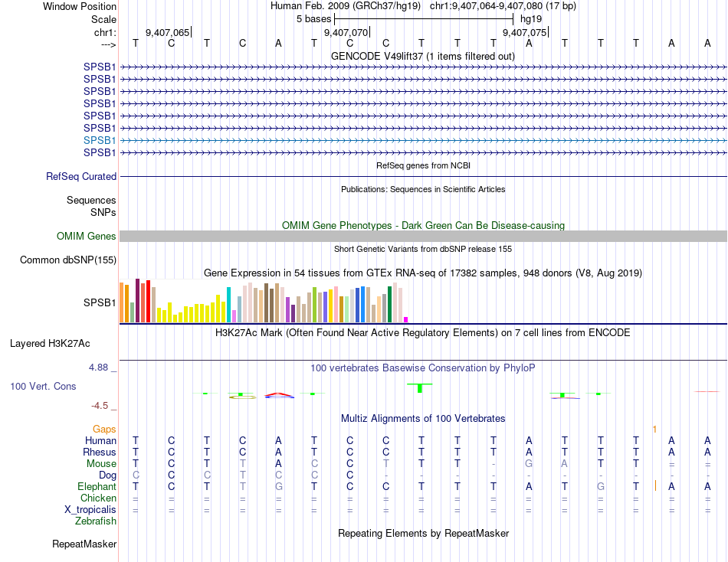Click the OMIM Genes track label
728x562 pixels.
click(x=87, y=237)
